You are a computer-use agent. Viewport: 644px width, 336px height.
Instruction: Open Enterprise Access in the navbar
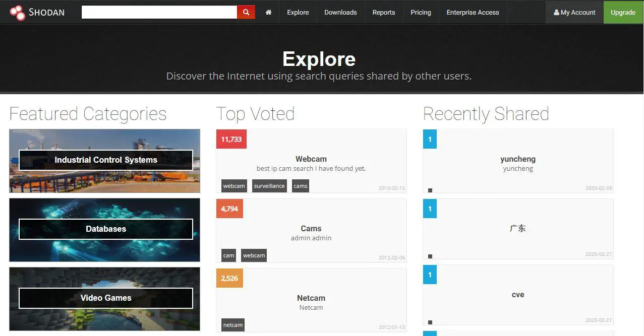(x=473, y=12)
